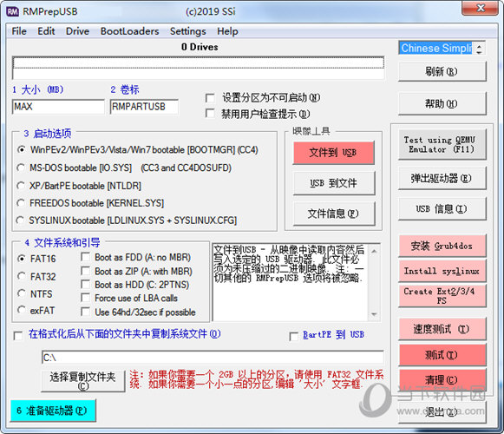Click the 文件信息 (F) button
Viewport: 504px width, 434px height.
(x=334, y=214)
